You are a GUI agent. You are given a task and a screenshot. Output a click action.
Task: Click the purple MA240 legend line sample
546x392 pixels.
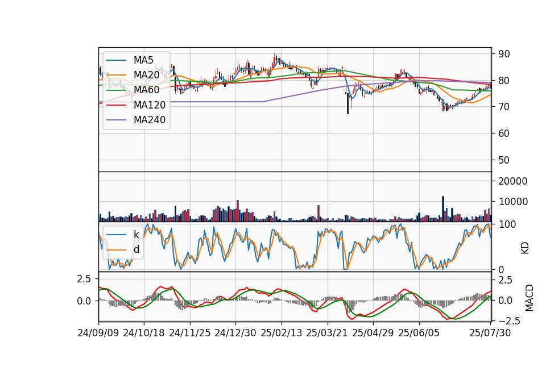tap(116, 120)
